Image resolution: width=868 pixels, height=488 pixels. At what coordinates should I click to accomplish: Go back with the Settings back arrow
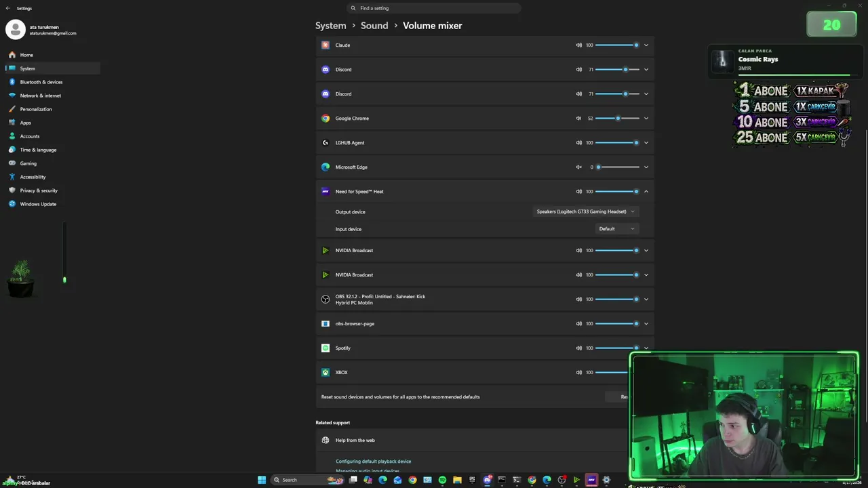(x=8, y=8)
